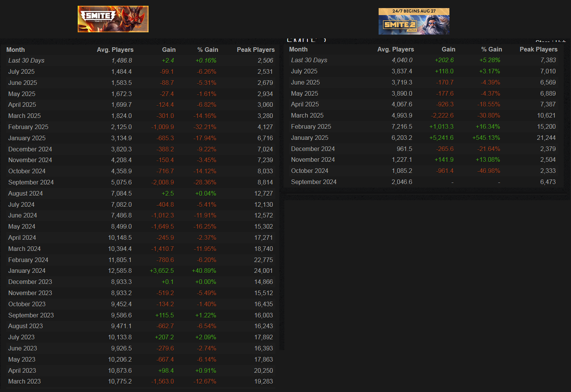
Task: Select the 24,001 peak players cell
Action: click(x=264, y=271)
